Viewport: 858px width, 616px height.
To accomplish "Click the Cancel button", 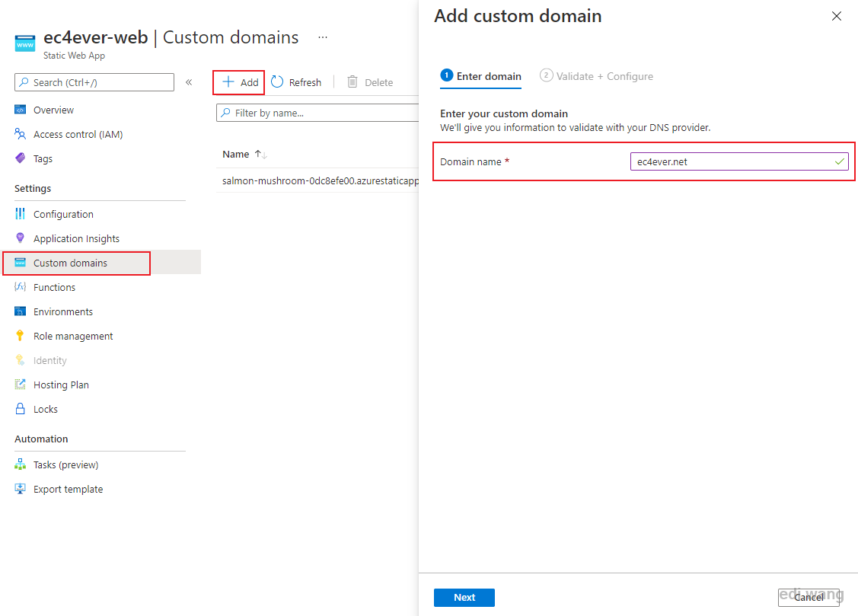I will coord(809,598).
